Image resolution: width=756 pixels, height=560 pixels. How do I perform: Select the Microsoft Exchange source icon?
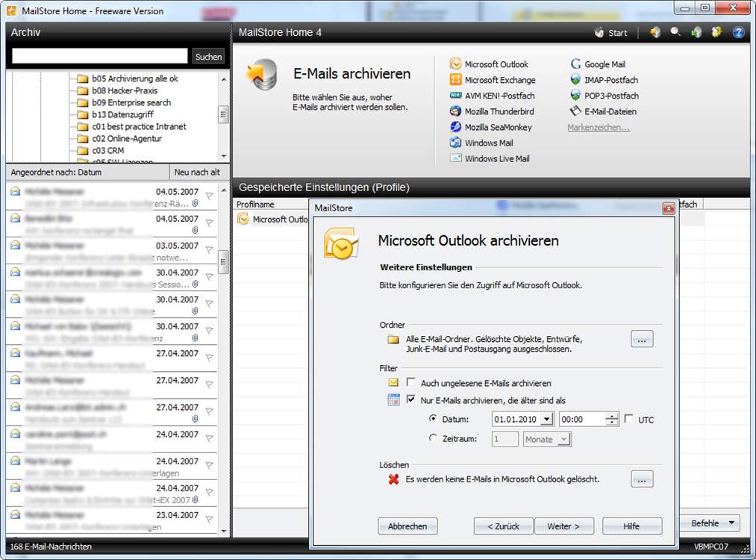[x=455, y=80]
